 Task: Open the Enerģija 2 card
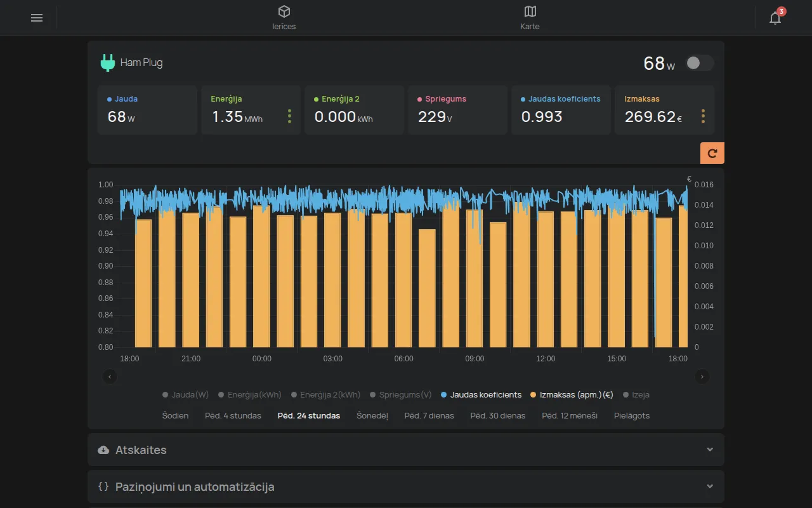click(354, 110)
